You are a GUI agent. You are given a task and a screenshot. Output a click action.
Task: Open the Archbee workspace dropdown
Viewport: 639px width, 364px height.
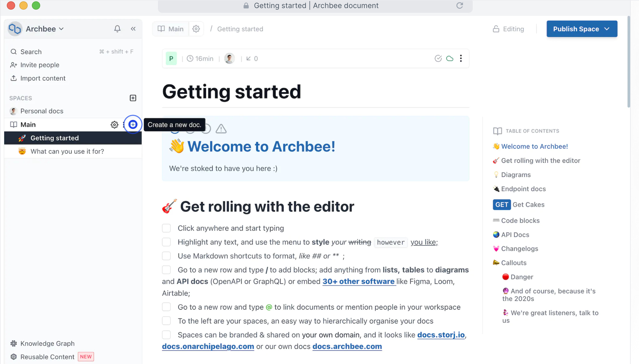(x=45, y=29)
